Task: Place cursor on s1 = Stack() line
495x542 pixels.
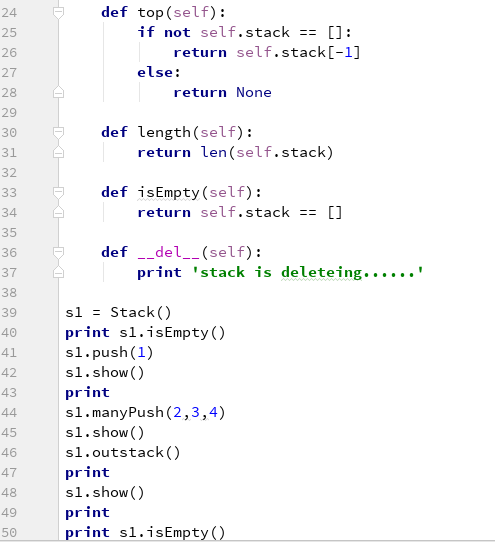Action: (118, 312)
